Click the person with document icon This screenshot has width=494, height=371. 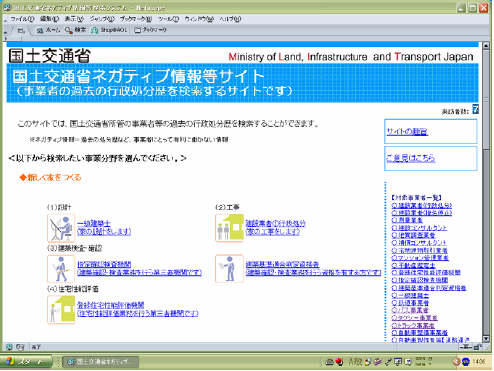(229, 269)
